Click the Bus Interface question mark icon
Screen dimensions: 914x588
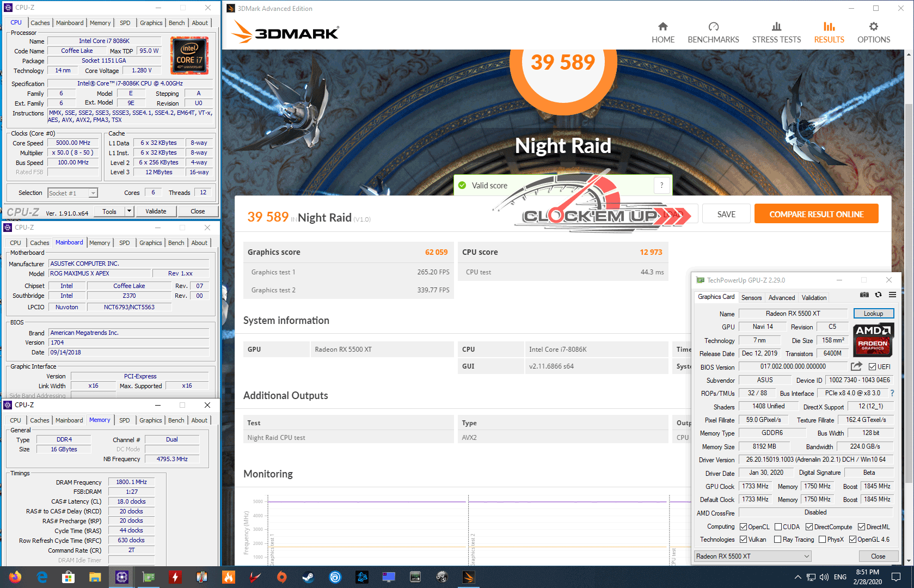coord(892,393)
